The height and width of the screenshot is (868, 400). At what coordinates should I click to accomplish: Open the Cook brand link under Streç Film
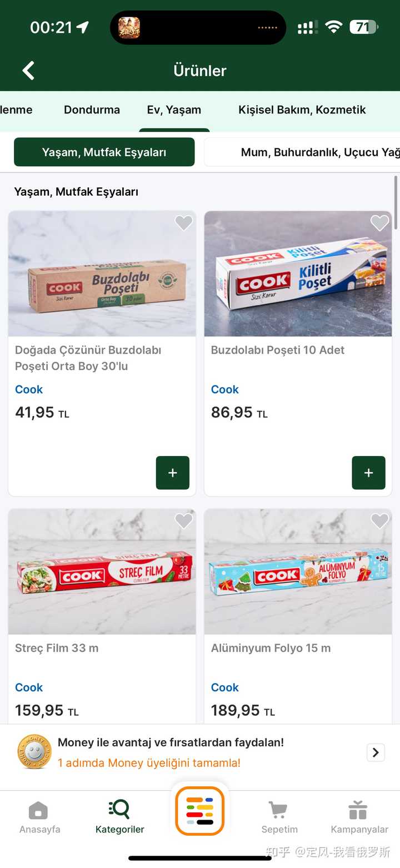click(x=29, y=687)
